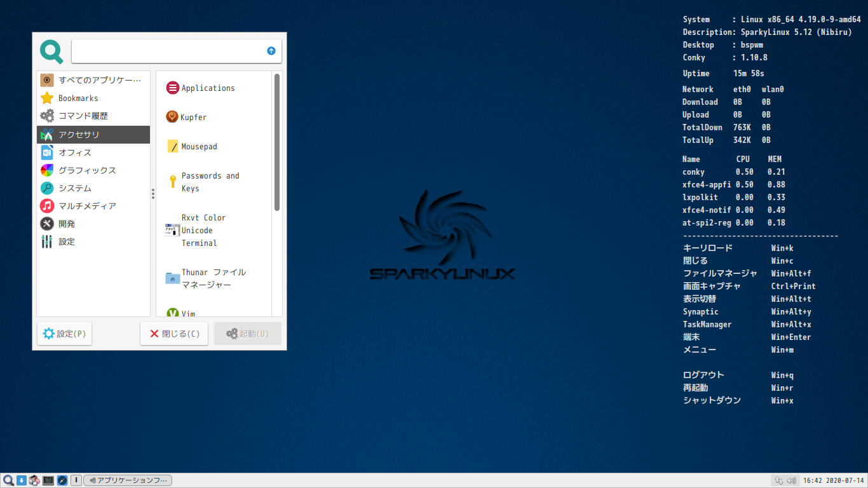
Task: Click the search input field in the app finder
Action: pos(176,51)
